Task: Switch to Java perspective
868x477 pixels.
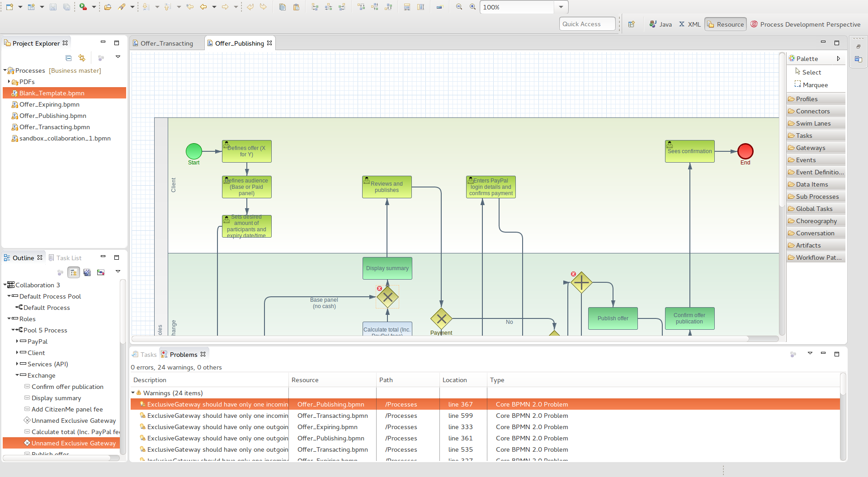Action: click(x=660, y=24)
